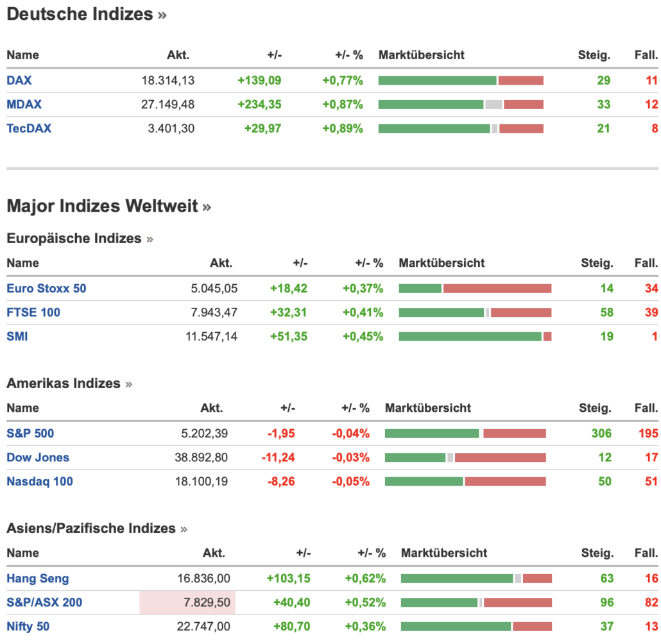The image size is (661, 644).
Task: Click the TecDAX value 3.401,30
Action: 171,128
